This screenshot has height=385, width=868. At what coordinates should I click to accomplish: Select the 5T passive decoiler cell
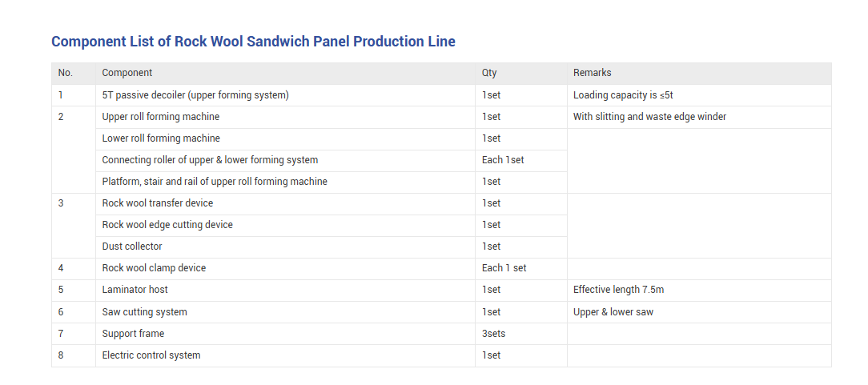(195, 95)
